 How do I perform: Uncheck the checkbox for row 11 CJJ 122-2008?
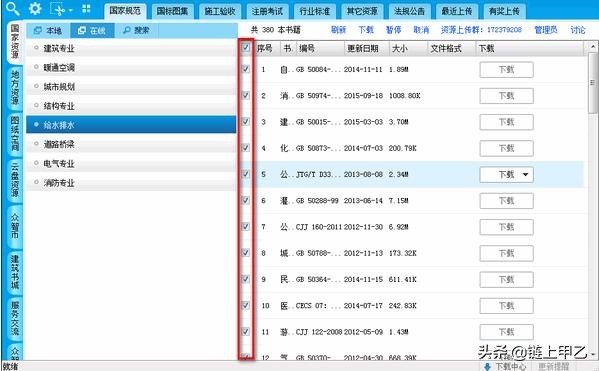point(246,331)
